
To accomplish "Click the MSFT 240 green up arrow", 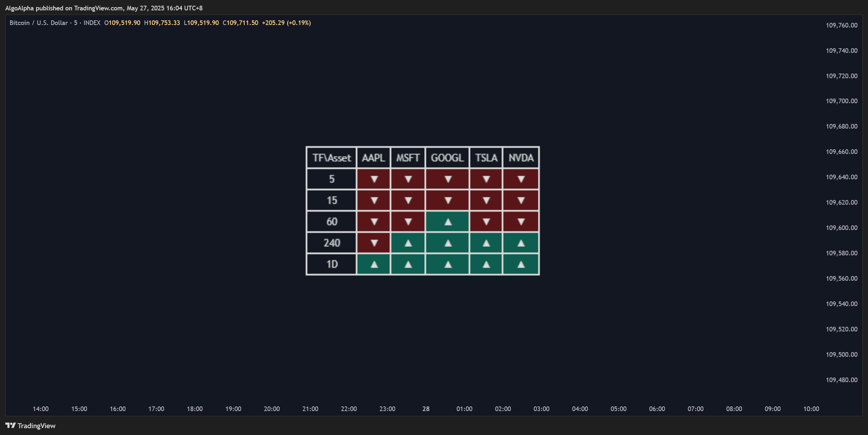I will click(x=408, y=243).
